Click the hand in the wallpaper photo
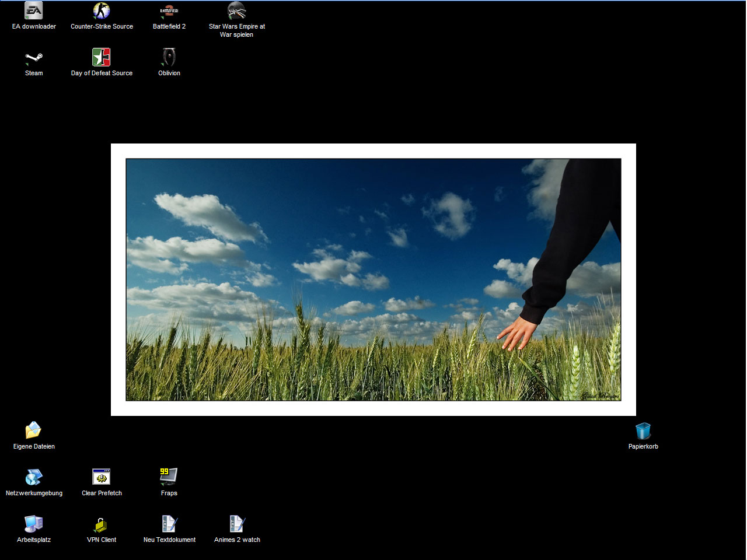The height and width of the screenshot is (560, 747). pyautogui.click(x=517, y=334)
